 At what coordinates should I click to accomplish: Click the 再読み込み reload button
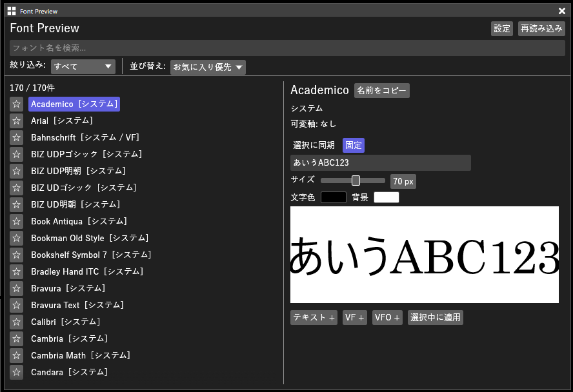click(541, 28)
